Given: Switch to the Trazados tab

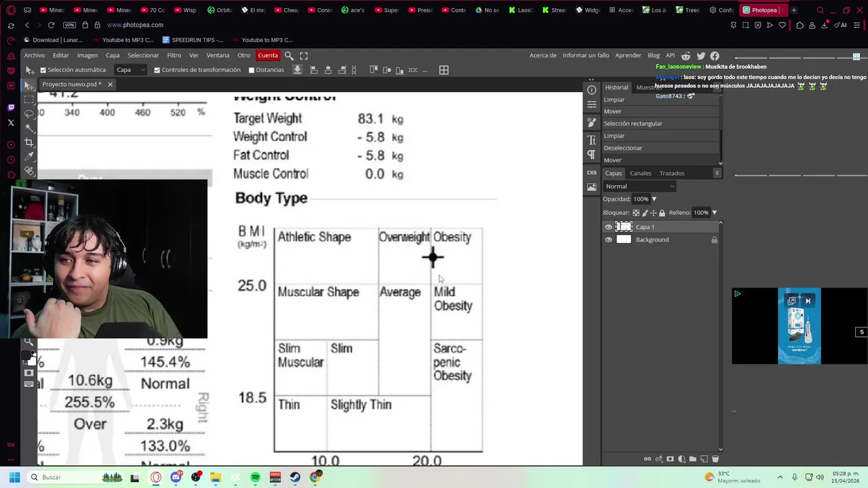Looking at the screenshot, I should pyautogui.click(x=672, y=173).
